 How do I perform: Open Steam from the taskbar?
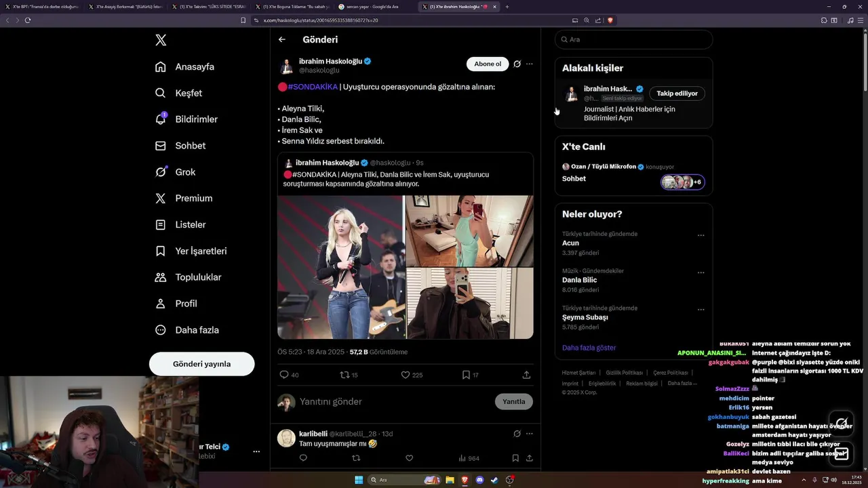(494, 480)
